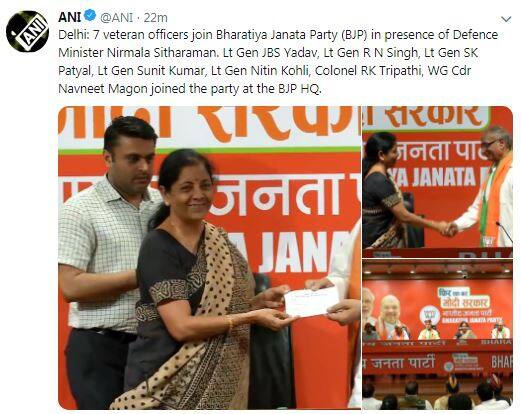Click the last tweet line mentioning BJP HQ
The height and width of the screenshot is (414, 521).
tap(190, 89)
